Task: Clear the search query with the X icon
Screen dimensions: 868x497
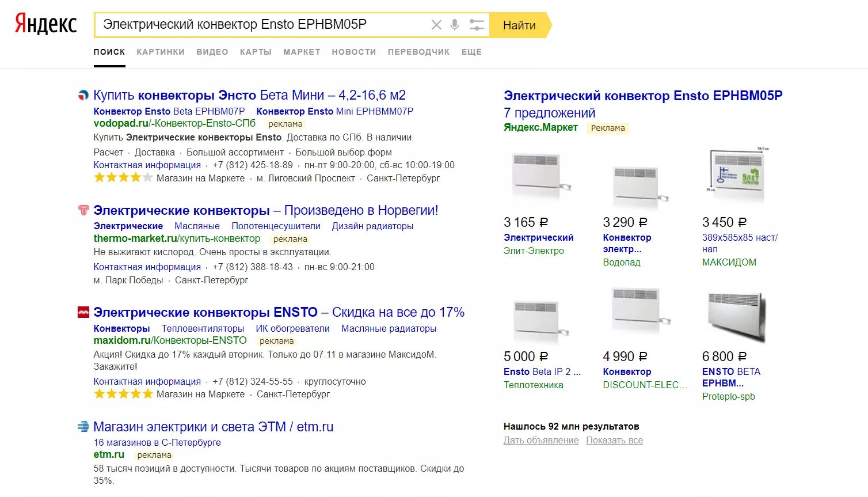Action: pos(436,25)
